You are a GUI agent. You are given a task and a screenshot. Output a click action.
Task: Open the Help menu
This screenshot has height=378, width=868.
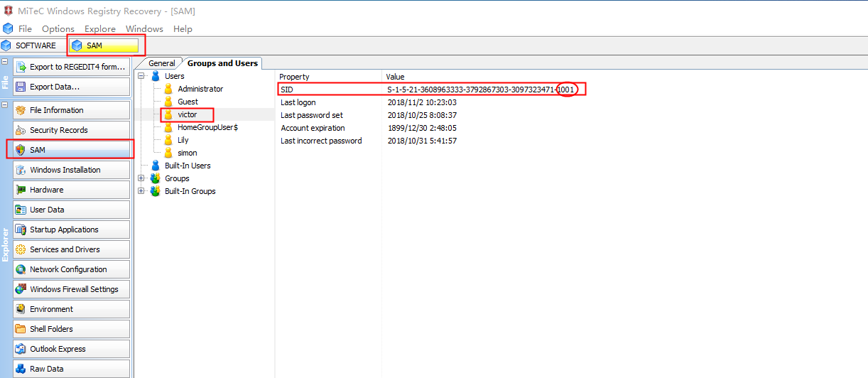(183, 29)
